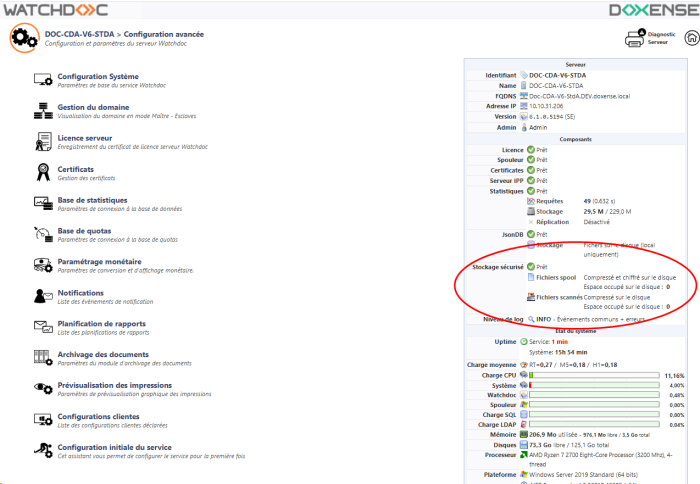The height and width of the screenshot is (484, 700).
Task: Click the Prévisualisation des impressions eye icon
Action: [43, 389]
